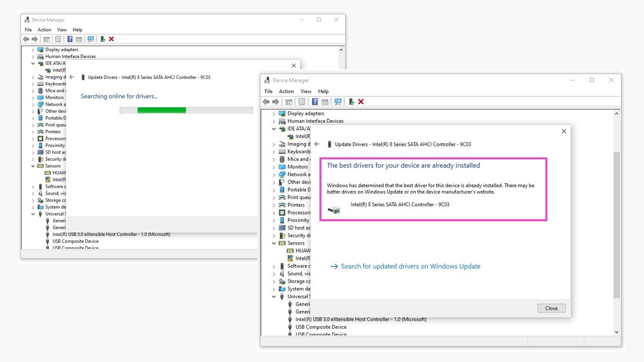Select Intel(R) USB 3.0 eXtensible Host Controller in already-installed window
This screenshot has height=362, width=644.
pos(361,320)
